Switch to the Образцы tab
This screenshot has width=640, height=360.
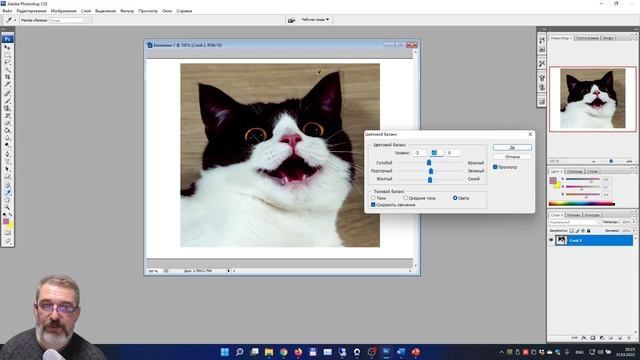click(575, 171)
